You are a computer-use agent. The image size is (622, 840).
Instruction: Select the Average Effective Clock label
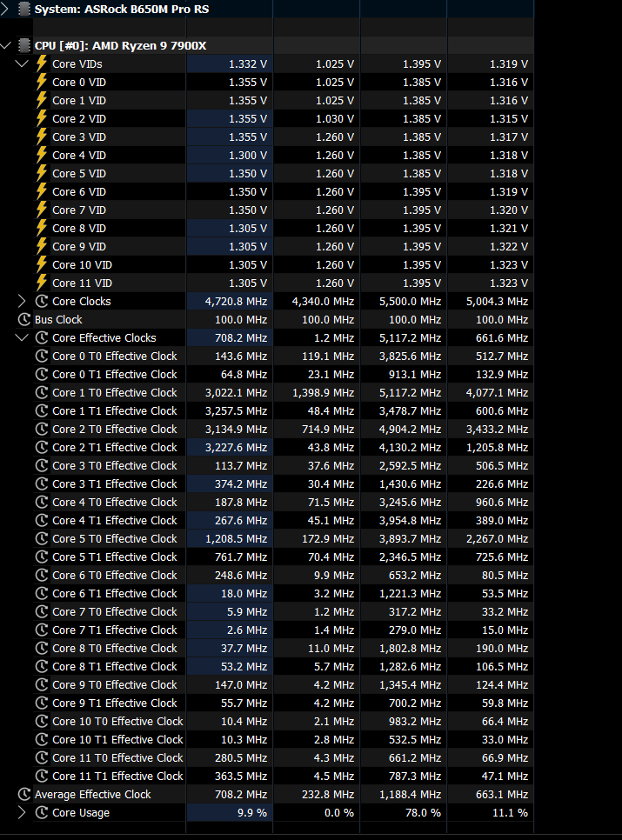[93, 794]
